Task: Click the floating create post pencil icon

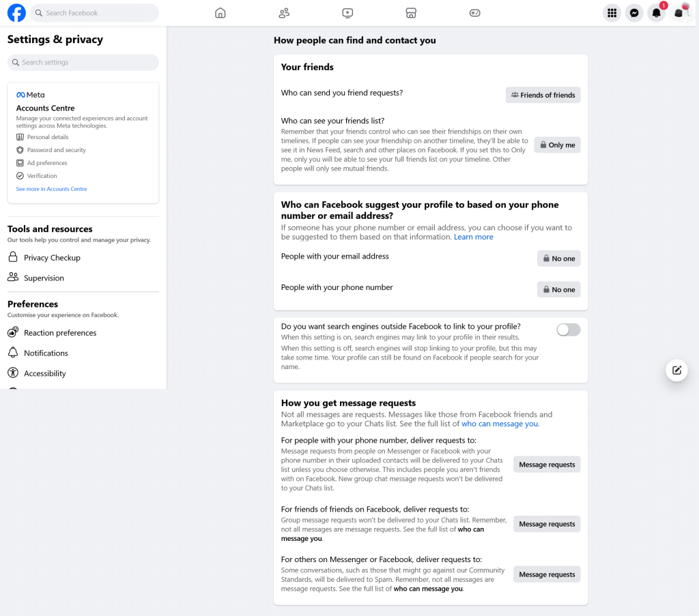Action: [x=676, y=370]
